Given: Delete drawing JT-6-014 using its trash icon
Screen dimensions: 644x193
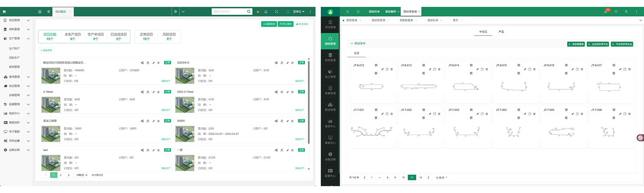Looking at the screenshot, I should tap(487, 69).
